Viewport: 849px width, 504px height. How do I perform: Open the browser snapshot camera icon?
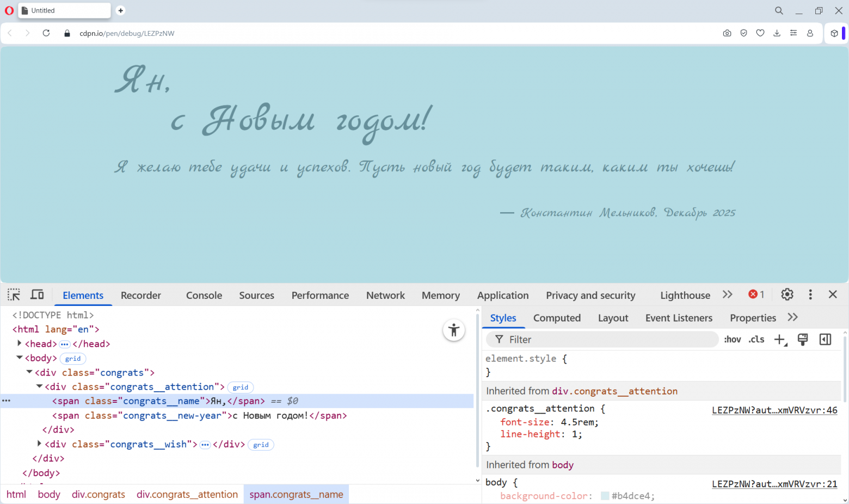coord(727,33)
